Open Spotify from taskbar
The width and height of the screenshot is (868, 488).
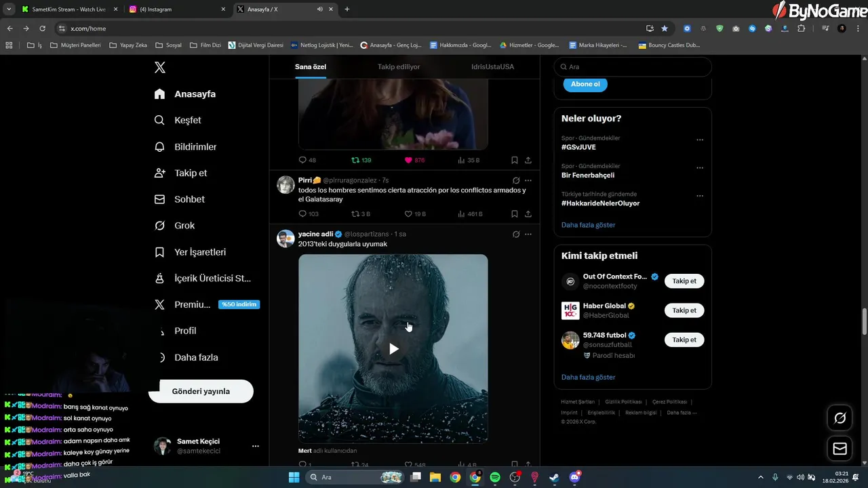click(495, 477)
